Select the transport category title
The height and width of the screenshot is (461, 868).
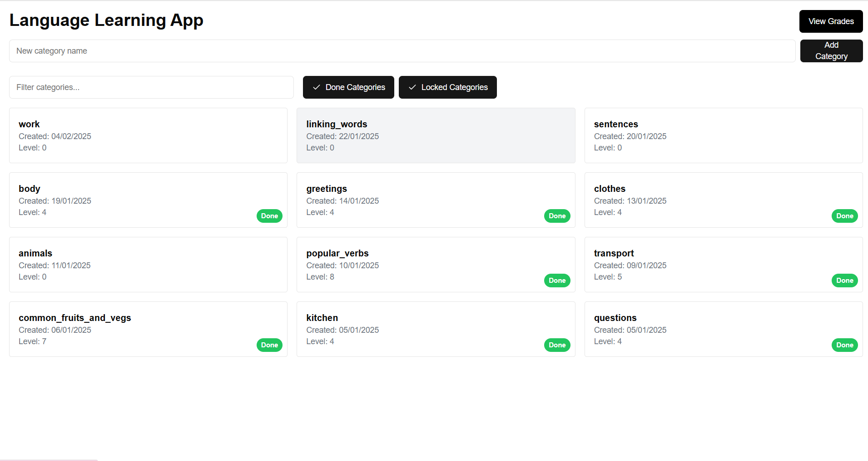click(614, 253)
